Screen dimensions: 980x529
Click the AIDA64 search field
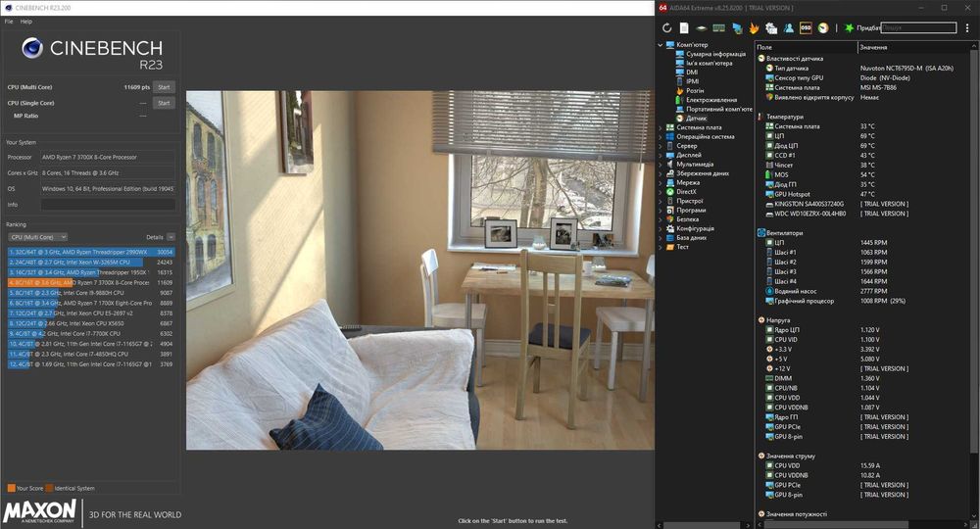[918, 27]
